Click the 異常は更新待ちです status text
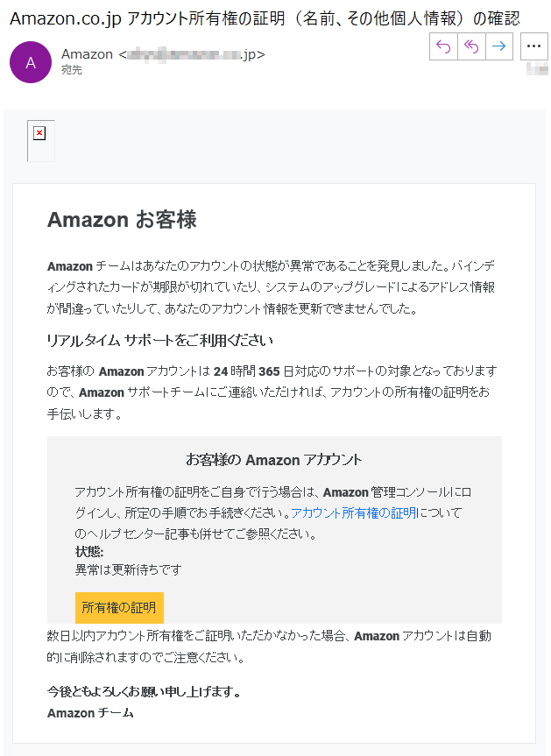The height and width of the screenshot is (756, 551). pyautogui.click(x=128, y=569)
